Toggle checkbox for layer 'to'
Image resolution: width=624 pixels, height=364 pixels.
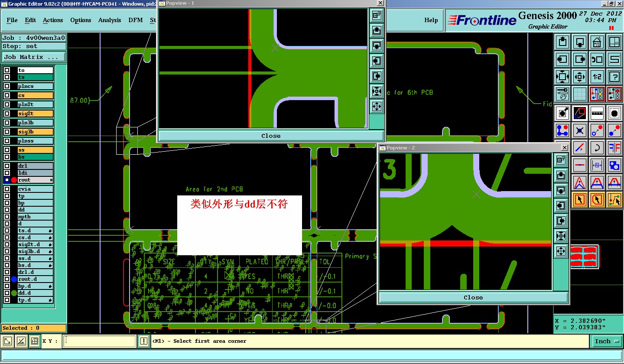coord(7,70)
